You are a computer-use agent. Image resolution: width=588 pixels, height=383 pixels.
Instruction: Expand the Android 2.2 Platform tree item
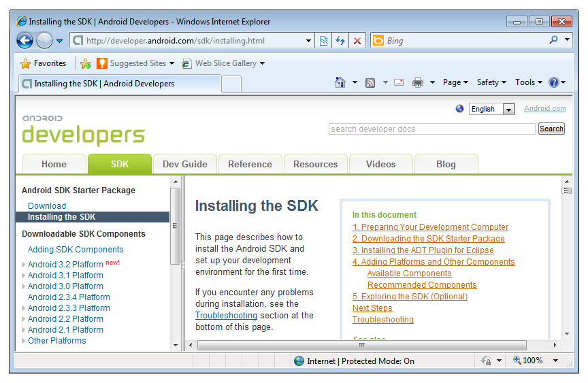click(24, 319)
